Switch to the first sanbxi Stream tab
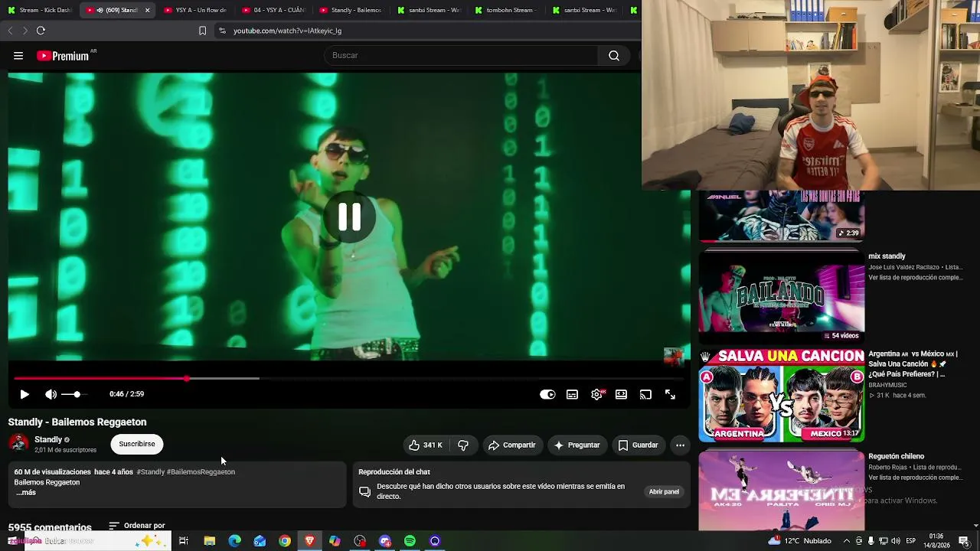This screenshot has height=551, width=980. tap(429, 10)
